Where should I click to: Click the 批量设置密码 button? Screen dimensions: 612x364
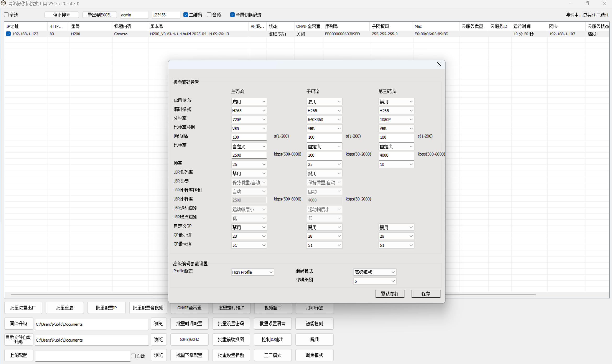pos(231,324)
